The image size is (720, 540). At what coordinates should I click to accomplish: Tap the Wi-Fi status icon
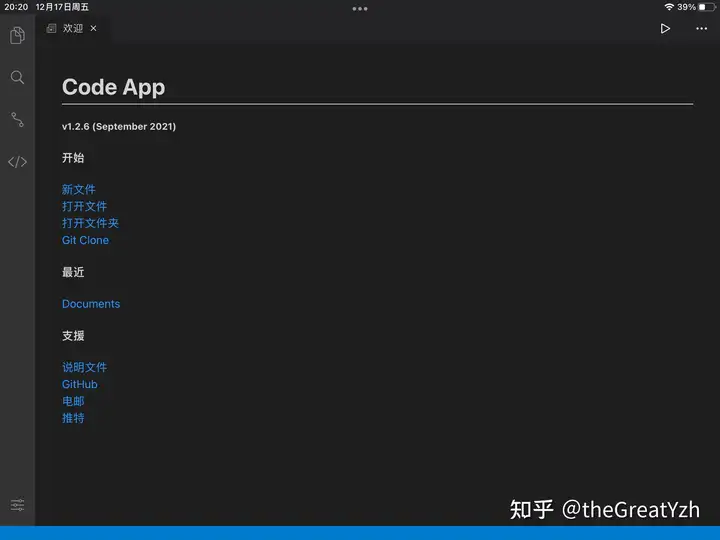pyautogui.click(x=669, y=7)
